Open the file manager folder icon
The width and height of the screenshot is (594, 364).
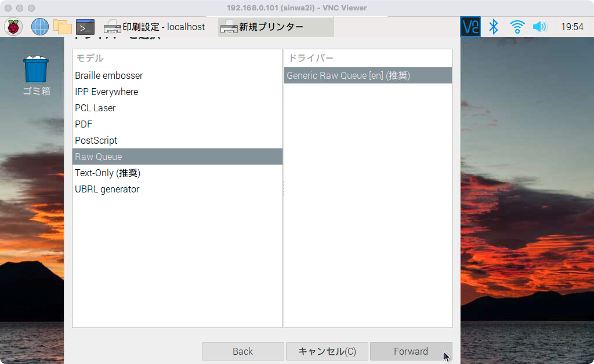point(62,27)
